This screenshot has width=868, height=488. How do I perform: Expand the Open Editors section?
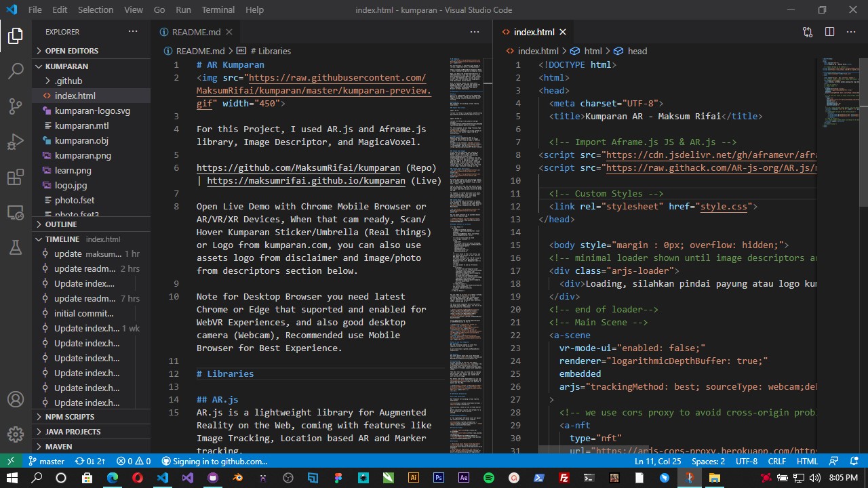(91, 51)
